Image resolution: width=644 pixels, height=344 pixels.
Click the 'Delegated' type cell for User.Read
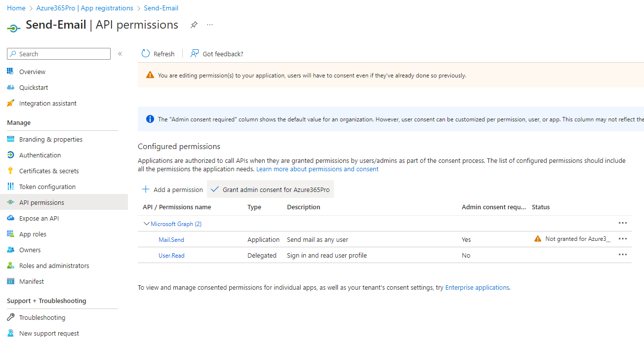tap(262, 255)
